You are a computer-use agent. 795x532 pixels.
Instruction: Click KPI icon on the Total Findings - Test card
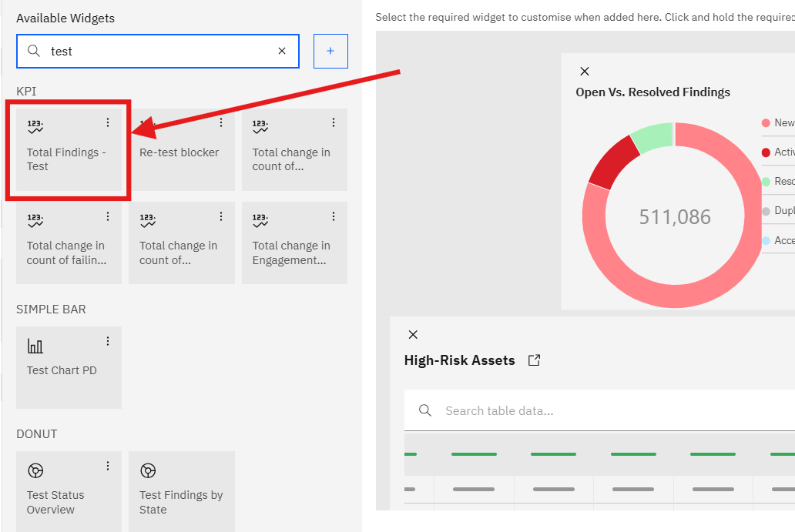[35, 127]
